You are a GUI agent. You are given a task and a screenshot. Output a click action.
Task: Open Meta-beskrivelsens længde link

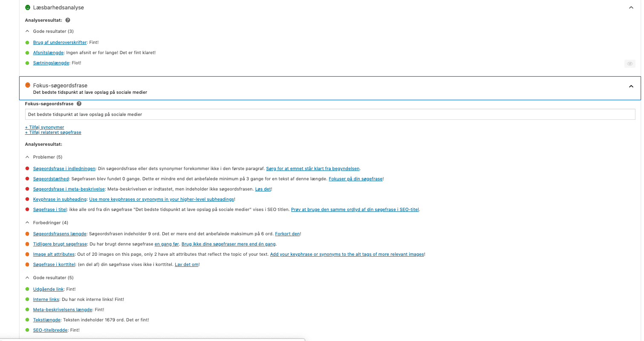click(x=63, y=309)
